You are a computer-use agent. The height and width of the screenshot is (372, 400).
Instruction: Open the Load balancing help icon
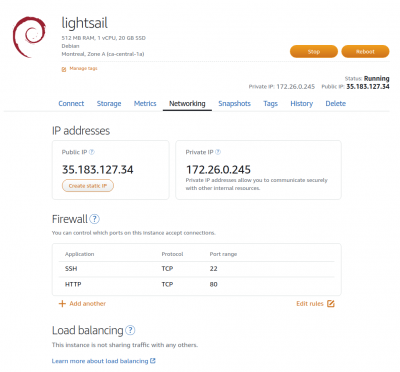[130, 330]
